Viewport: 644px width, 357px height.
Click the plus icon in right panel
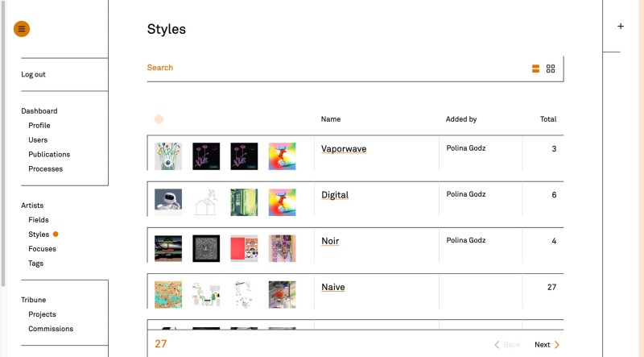621,27
